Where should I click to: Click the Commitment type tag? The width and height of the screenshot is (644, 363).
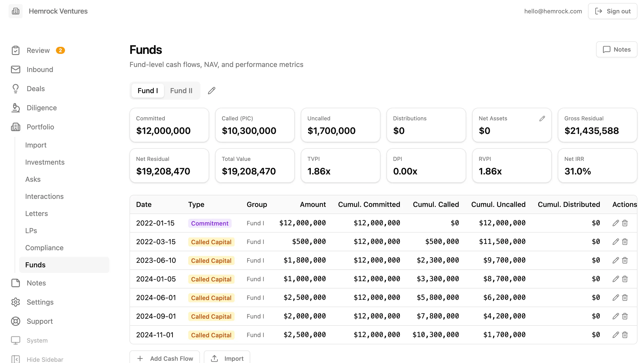210,223
